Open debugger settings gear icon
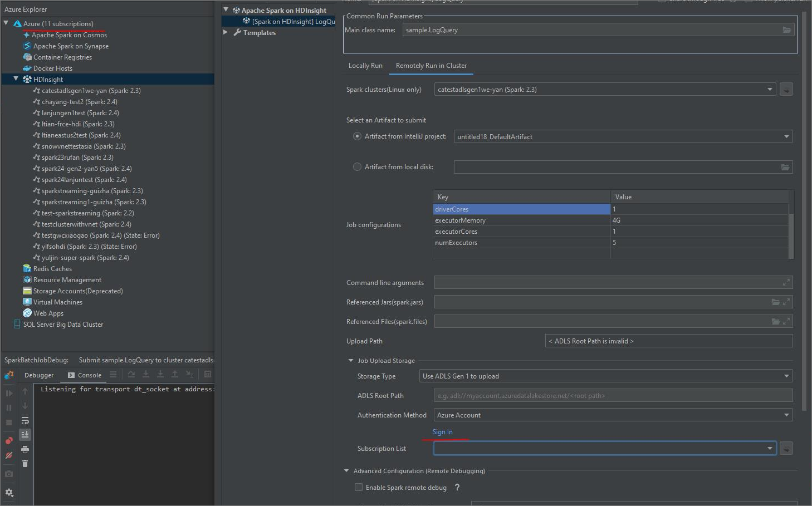The image size is (812, 506). tap(9, 492)
